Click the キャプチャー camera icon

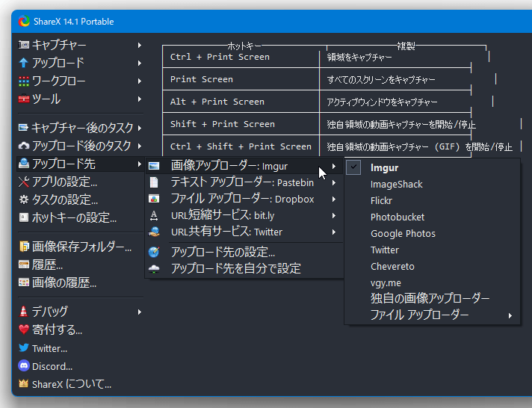click(x=24, y=45)
